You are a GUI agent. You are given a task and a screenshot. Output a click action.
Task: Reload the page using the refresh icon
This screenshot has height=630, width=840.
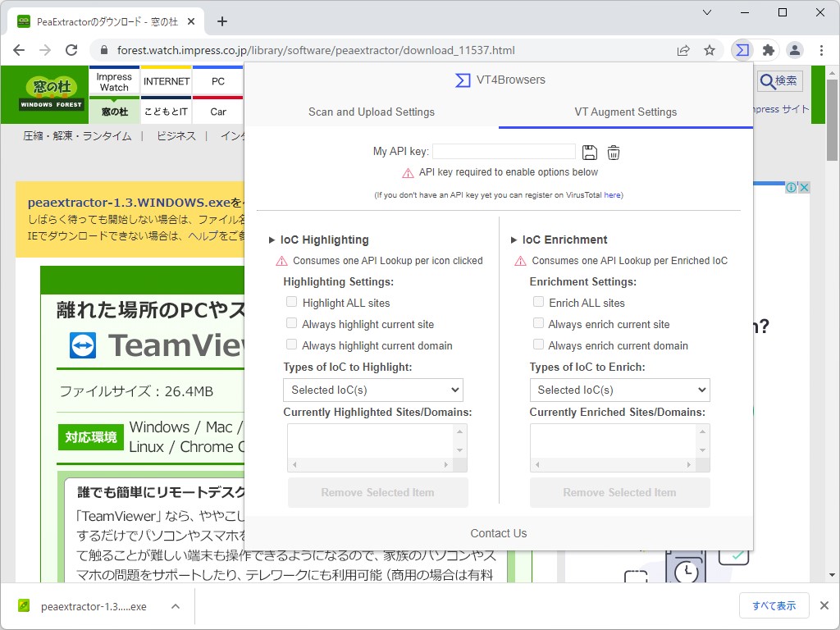pos(71,50)
